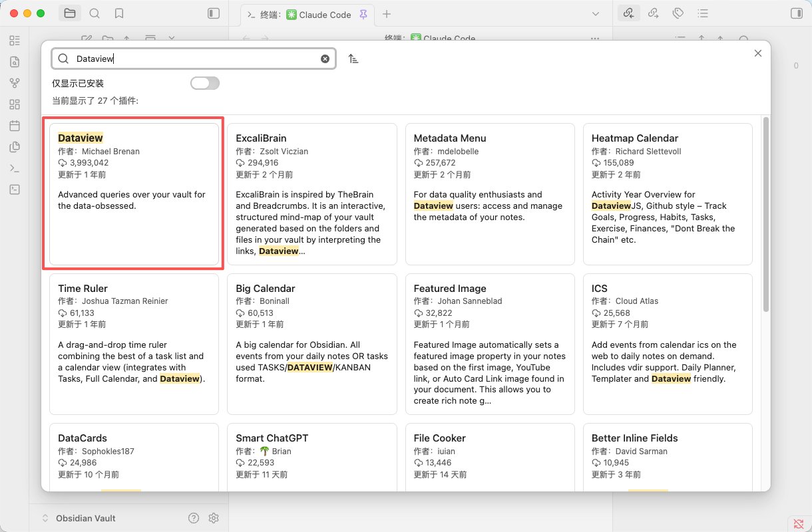Open daily note calendar ribbon icon
The height and width of the screenshot is (532, 812).
pos(15,126)
